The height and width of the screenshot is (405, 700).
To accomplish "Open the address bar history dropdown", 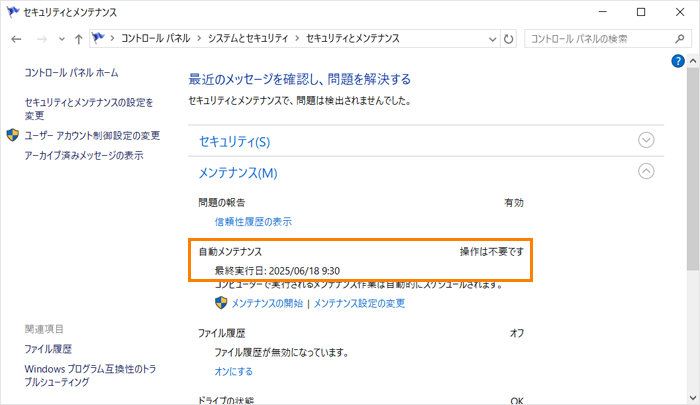I will [x=492, y=39].
